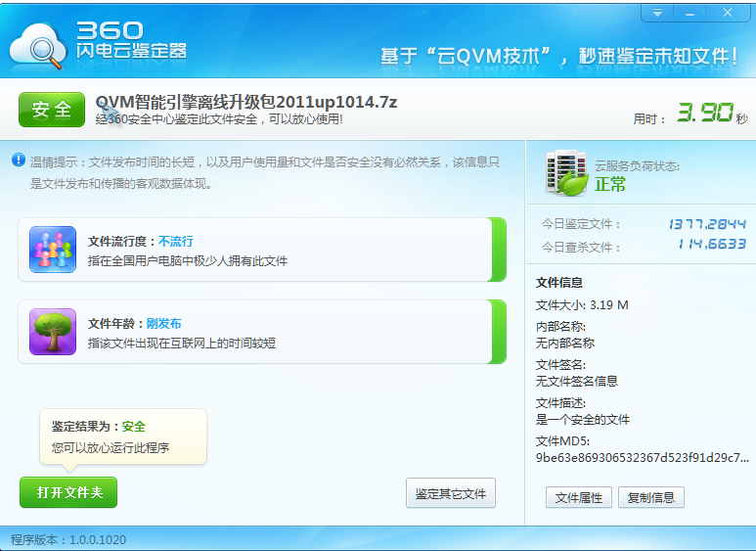Click the green 安全 status badge

click(x=52, y=110)
